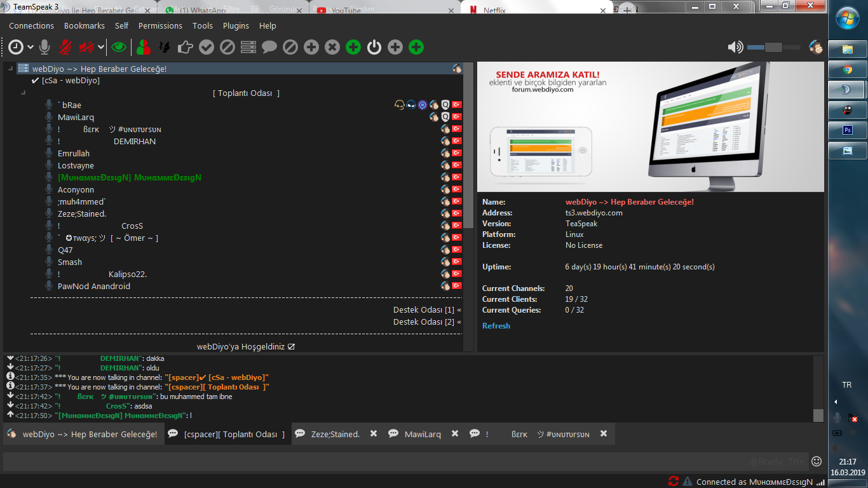Open the Windows Start orb
The image size is (868, 488).
tap(848, 18)
